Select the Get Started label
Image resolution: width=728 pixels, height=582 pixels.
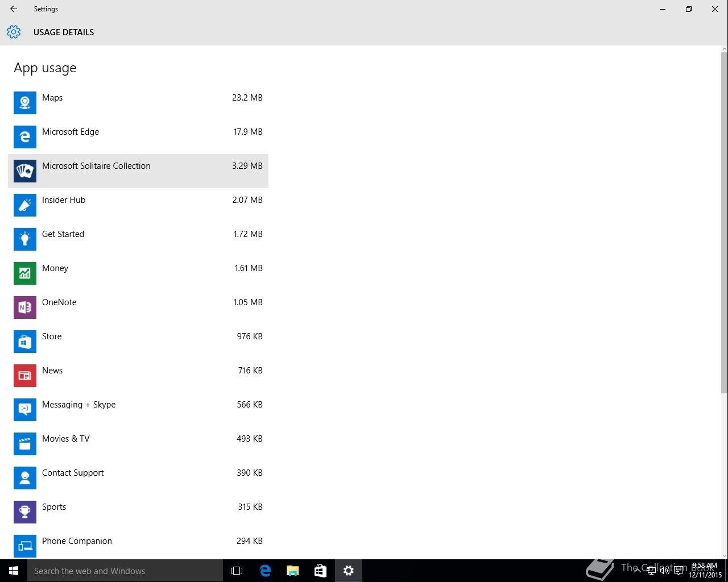(63, 234)
